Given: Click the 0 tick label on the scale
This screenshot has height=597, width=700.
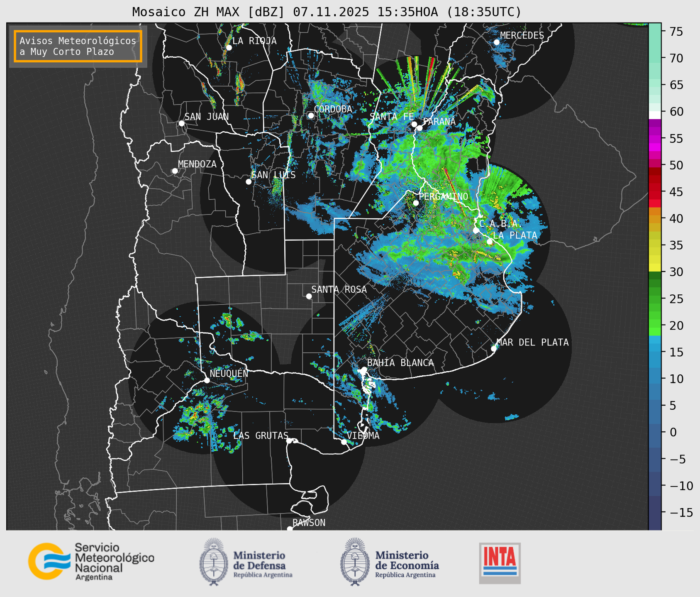Looking at the screenshot, I should coord(673,432).
